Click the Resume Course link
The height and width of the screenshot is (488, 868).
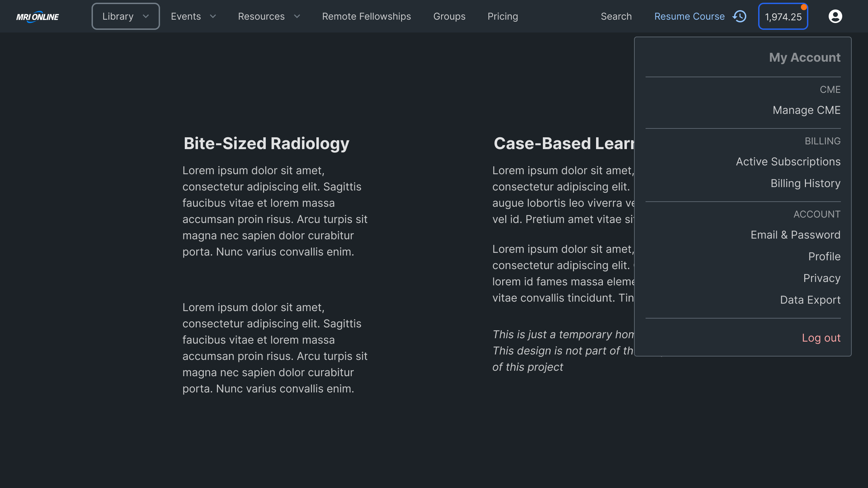tap(689, 16)
